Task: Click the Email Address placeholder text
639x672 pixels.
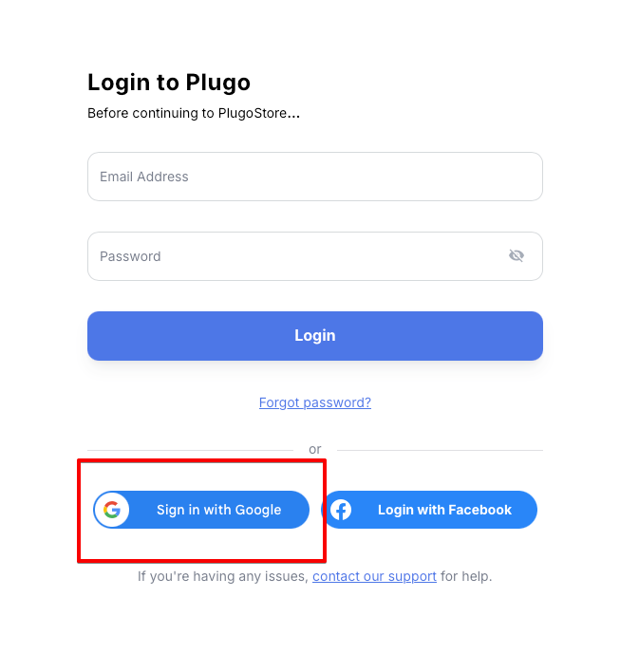Action: coord(144,177)
